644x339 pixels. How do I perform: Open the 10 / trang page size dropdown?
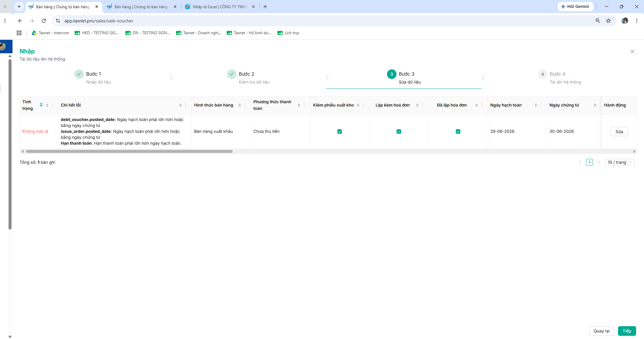[x=620, y=162]
